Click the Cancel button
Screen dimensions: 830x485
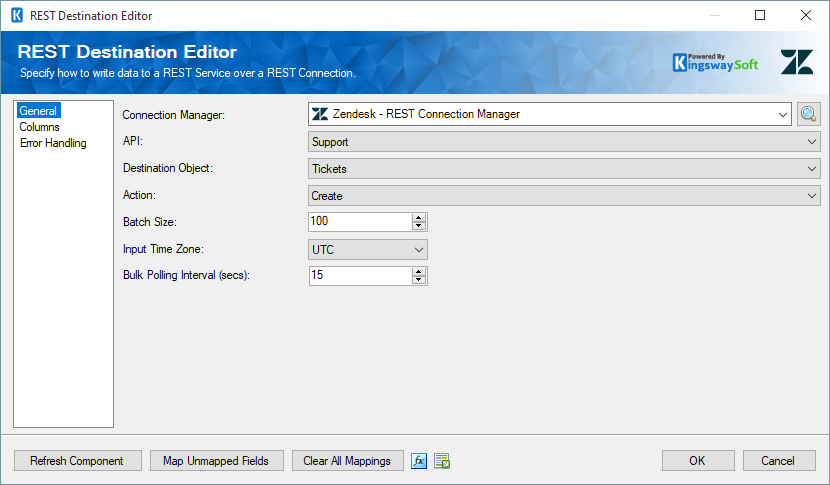pos(778,461)
